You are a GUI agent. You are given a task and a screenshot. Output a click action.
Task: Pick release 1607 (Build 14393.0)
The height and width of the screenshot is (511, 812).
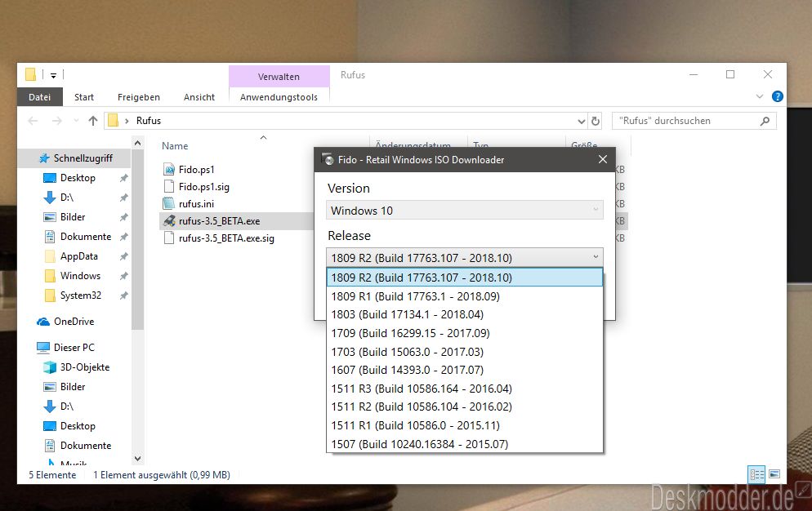tap(465, 370)
